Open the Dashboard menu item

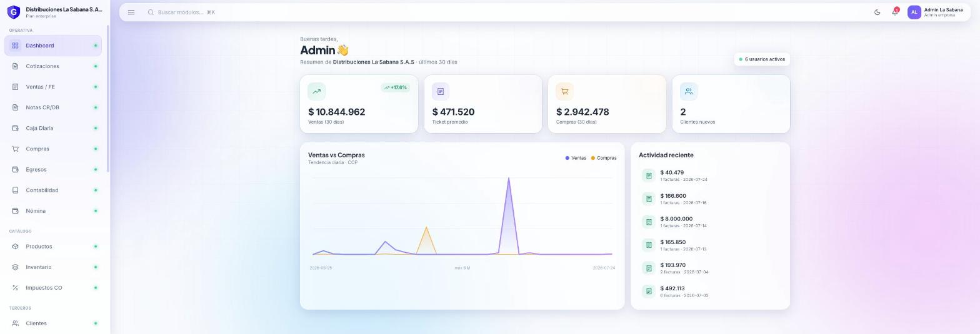click(53, 46)
